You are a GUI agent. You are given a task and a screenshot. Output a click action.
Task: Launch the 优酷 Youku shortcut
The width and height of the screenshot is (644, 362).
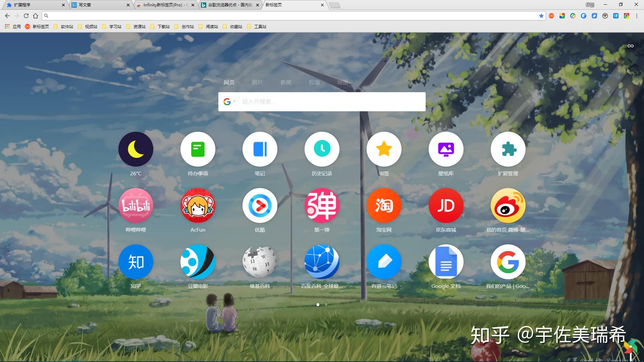(260, 205)
